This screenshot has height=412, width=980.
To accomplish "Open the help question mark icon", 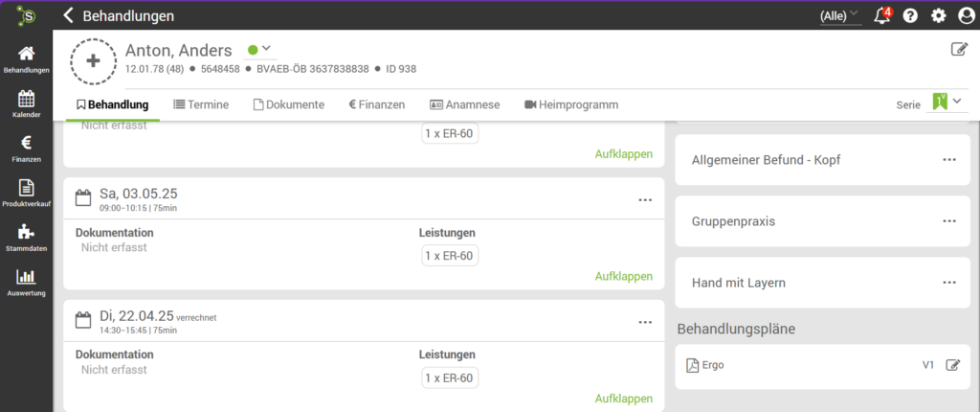I will [910, 15].
